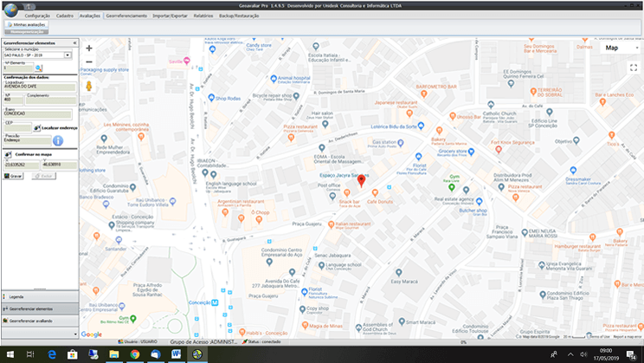Select Georreferenciar avaliando panel tab
644x363 pixels.
(x=31, y=321)
